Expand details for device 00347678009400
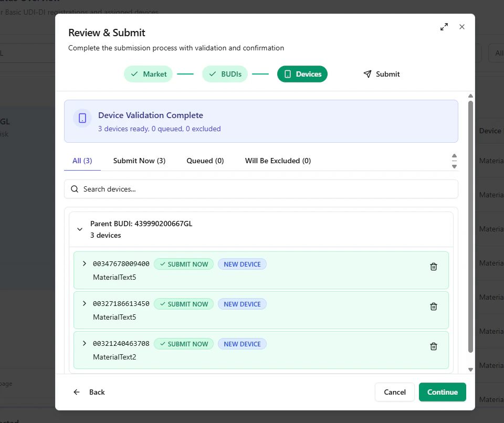The width and height of the screenshot is (504, 423). tap(84, 263)
